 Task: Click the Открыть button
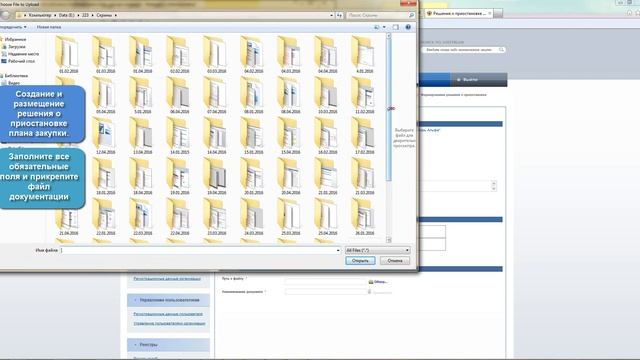360,260
